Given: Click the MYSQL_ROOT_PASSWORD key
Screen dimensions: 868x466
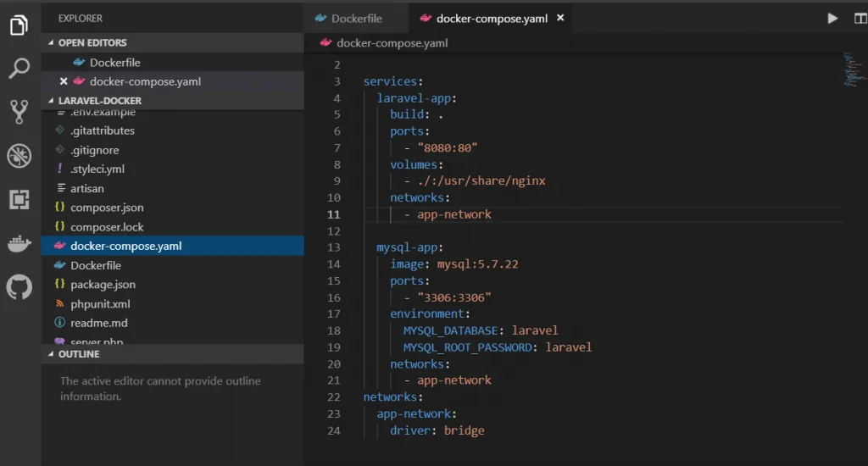Looking at the screenshot, I should 467,347.
